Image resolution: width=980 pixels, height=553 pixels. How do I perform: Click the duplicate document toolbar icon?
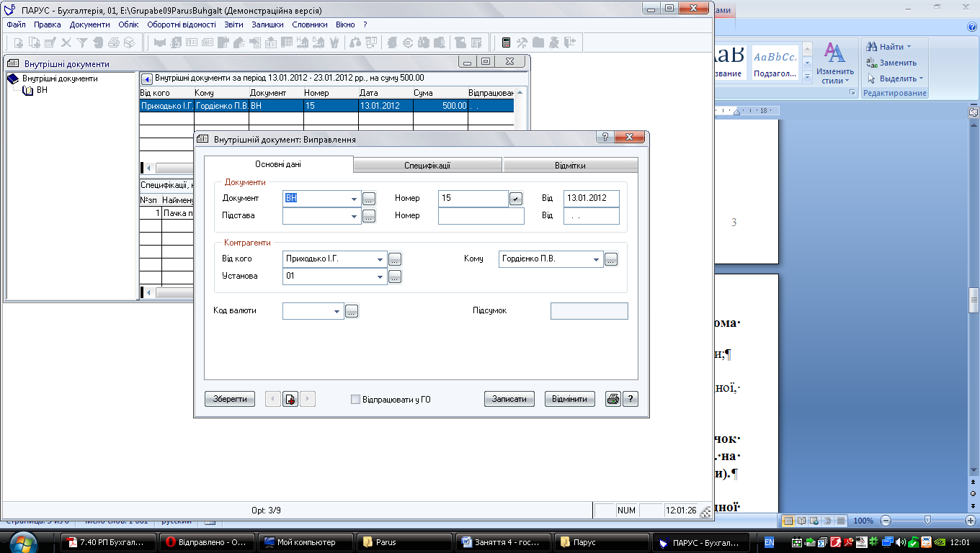34,42
